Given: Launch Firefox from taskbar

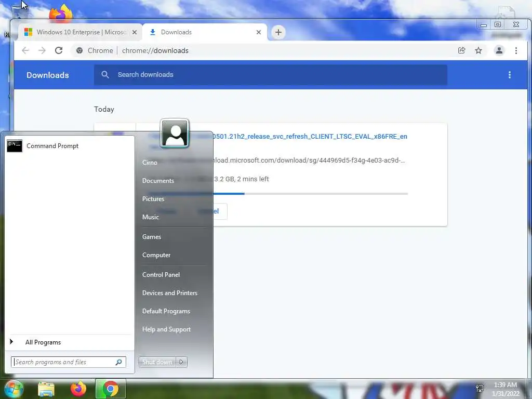Looking at the screenshot, I should click(x=78, y=389).
